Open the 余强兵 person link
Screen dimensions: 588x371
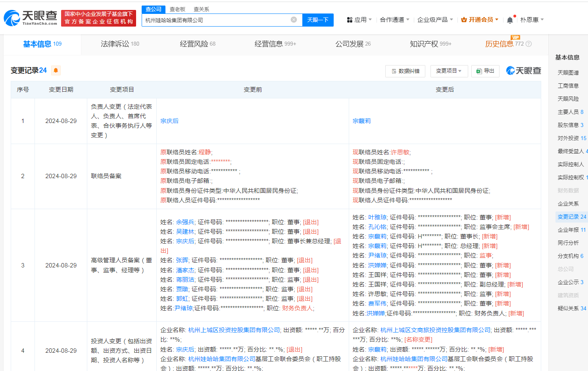click(x=185, y=222)
